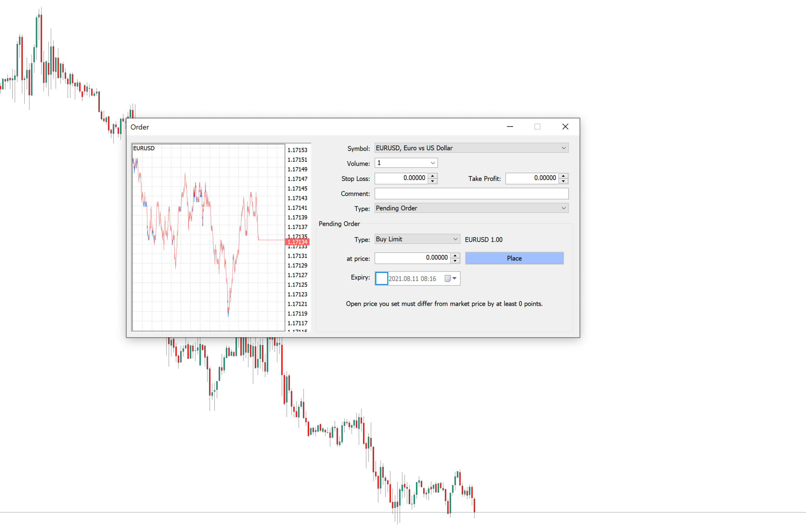Increase Take Profit with up arrow
806x532 pixels.
pos(563,176)
